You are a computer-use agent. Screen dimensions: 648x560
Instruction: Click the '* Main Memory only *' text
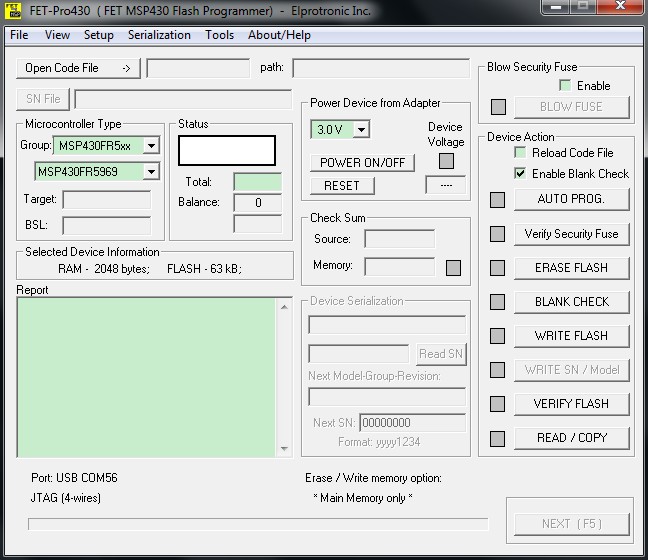pos(363,498)
